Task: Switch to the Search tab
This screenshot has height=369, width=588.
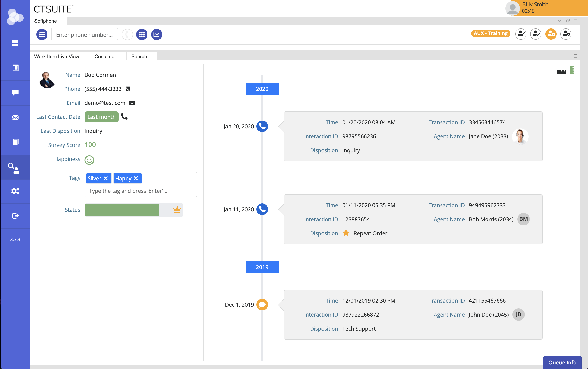Action: [139, 56]
